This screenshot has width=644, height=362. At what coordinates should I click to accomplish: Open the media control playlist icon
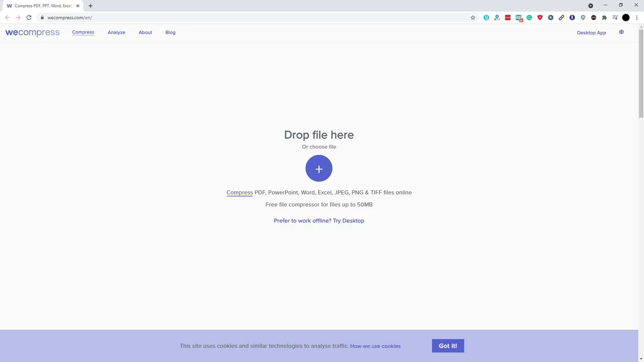point(615,17)
